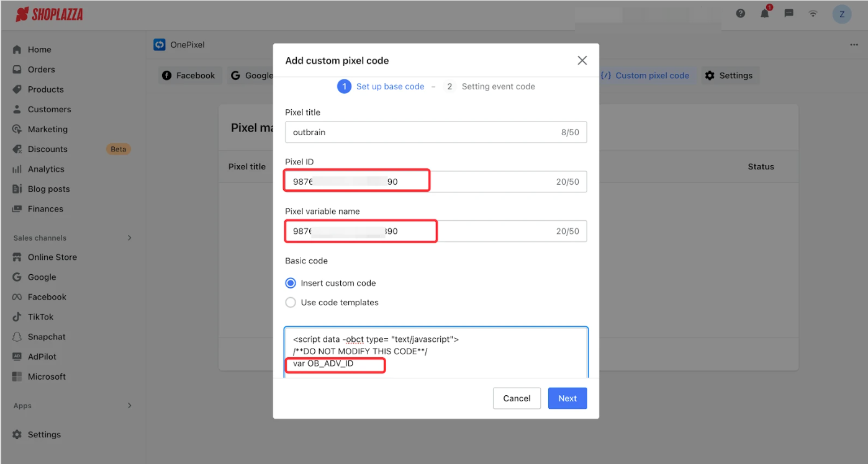Screen dimensions: 868x464
Task: Click the TikTok channel icon
Action: 17,317
